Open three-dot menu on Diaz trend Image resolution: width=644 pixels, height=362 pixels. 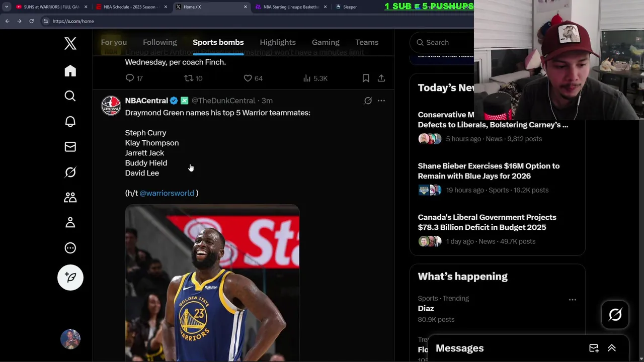tap(573, 300)
